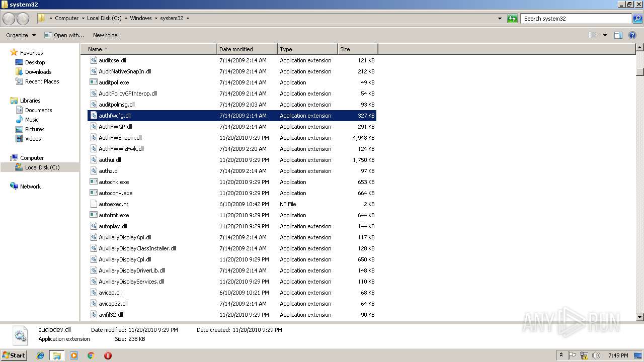
Task: Click the volume speaker tray icon
Action: [596, 355]
